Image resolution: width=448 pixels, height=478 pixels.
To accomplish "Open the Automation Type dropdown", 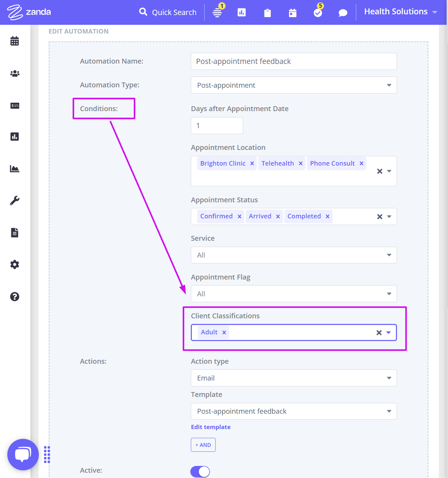I will pos(389,85).
